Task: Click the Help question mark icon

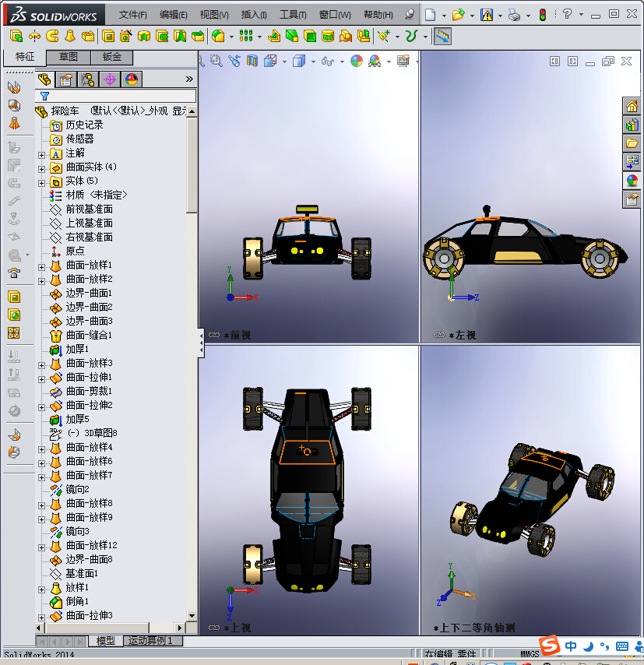Action: click(x=567, y=14)
